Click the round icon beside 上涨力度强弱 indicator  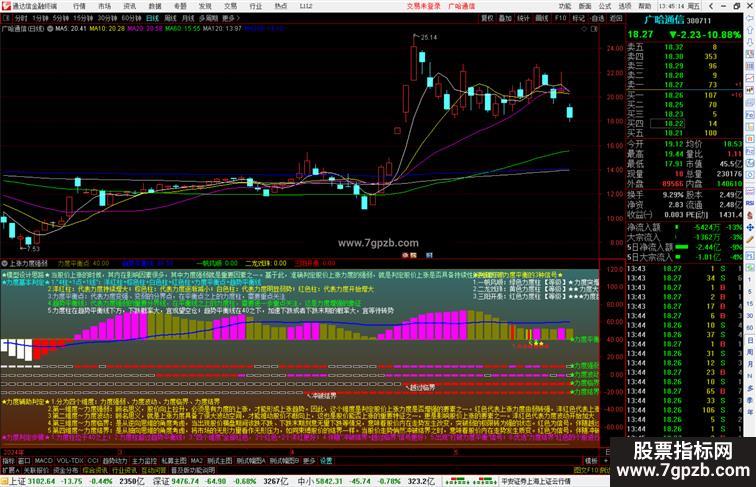pyautogui.click(x=5, y=264)
